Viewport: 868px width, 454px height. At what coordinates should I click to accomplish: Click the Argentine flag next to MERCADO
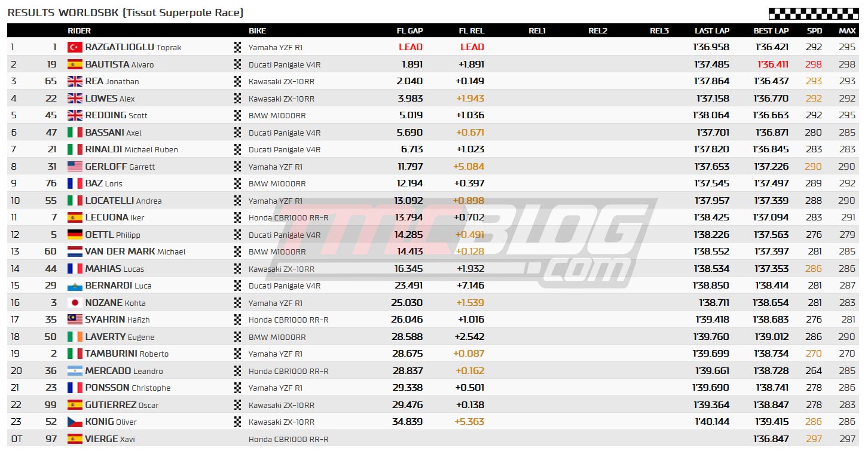tap(75, 371)
